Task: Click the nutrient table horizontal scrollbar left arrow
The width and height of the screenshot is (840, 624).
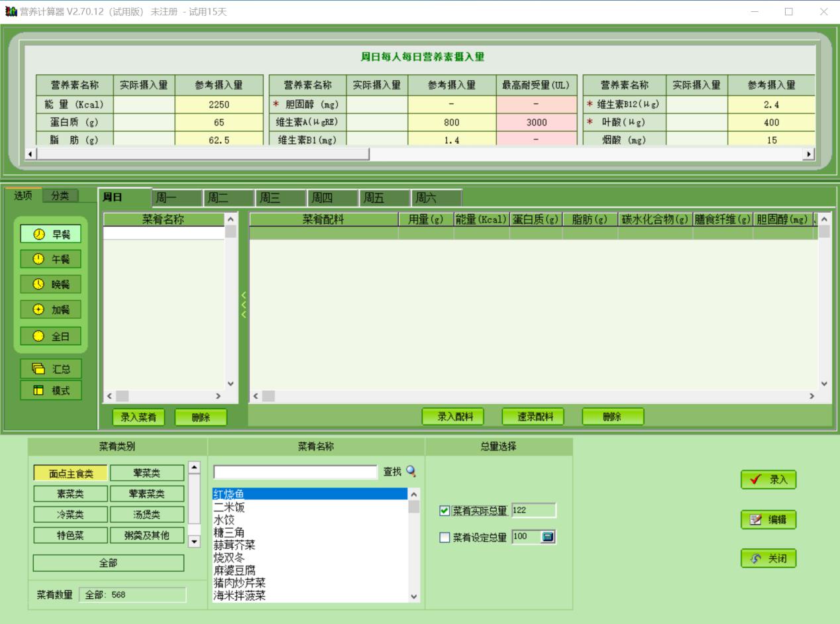Action: click(x=30, y=154)
